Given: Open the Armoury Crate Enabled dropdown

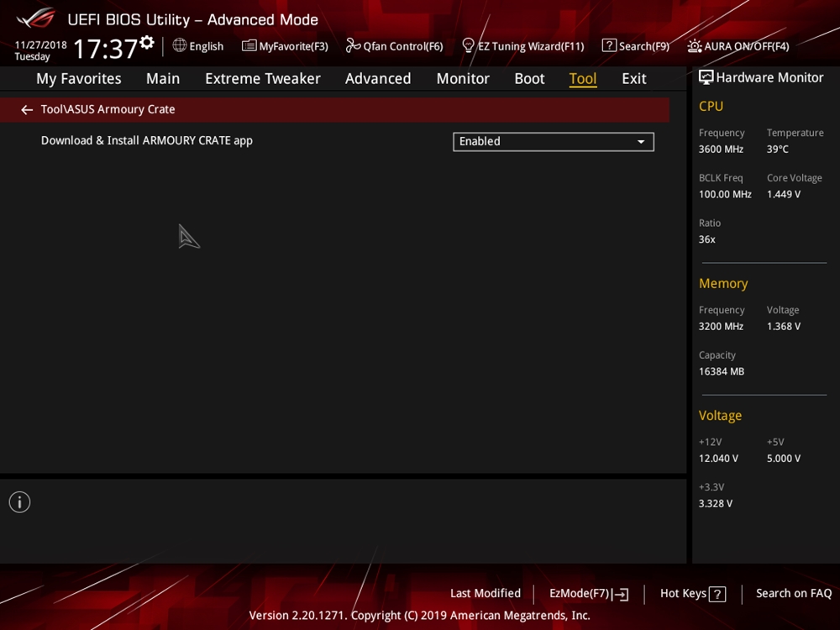Looking at the screenshot, I should pyautogui.click(x=554, y=141).
